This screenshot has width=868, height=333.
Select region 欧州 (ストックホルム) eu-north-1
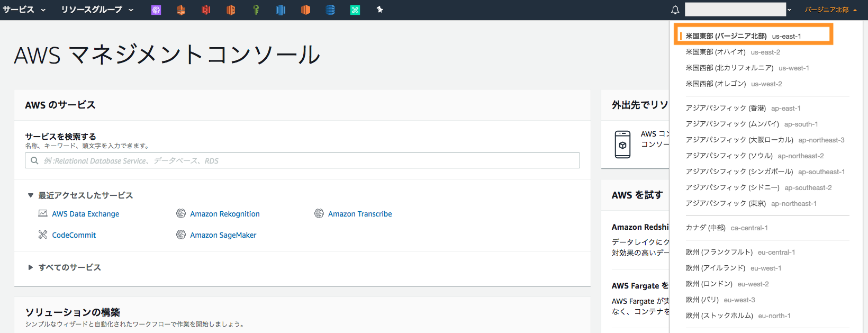[x=738, y=316]
